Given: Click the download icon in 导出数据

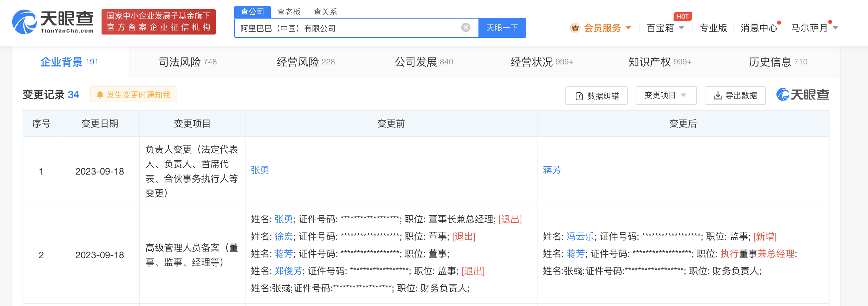Looking at the screenshot, I should click(718, 95).
